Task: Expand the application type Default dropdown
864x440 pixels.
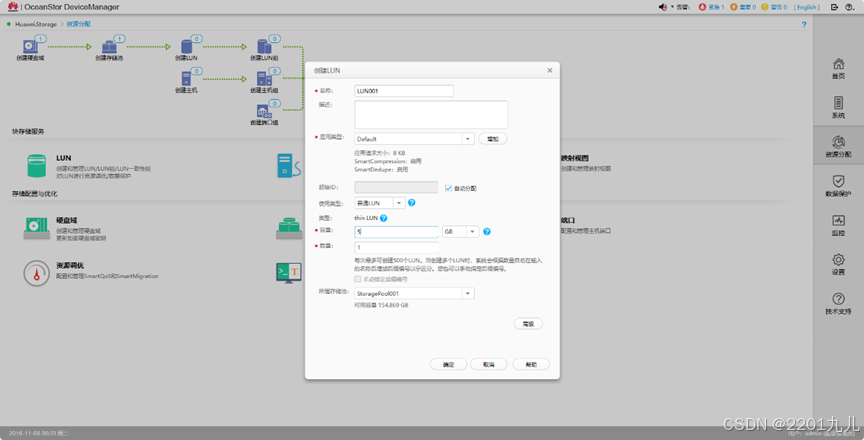Action: [x=467, y=139]
